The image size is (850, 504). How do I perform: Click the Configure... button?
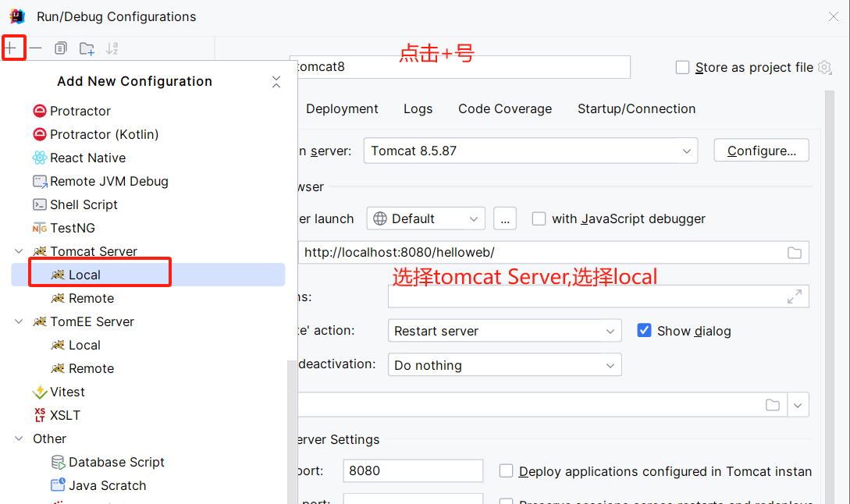click(x=761, y=151)
